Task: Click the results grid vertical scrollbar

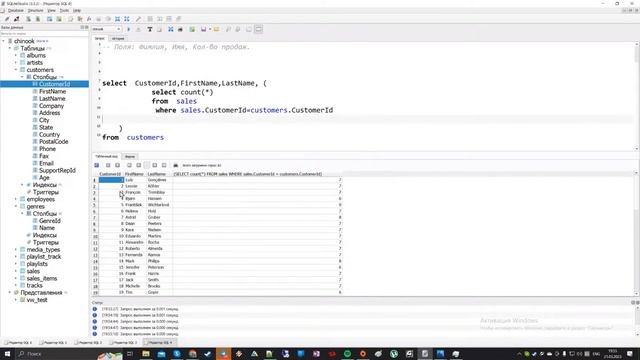Action: click(x=637, y=233)
